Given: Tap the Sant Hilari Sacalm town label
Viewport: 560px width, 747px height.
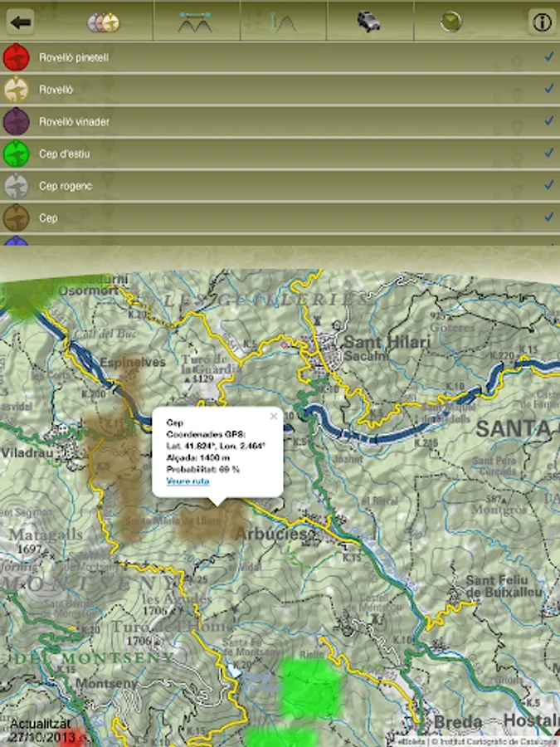Looking at the screenshot, I should pyautogui.click(x=387, y=348).
